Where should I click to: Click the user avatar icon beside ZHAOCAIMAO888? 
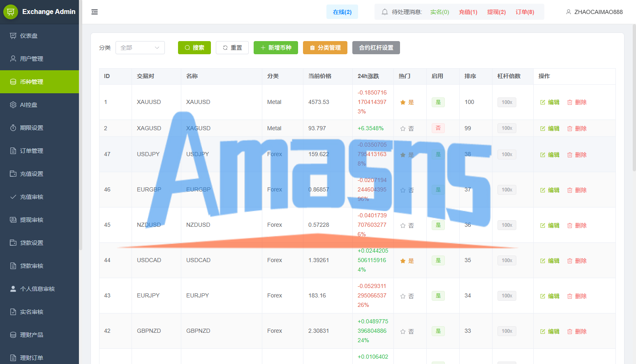569,12
